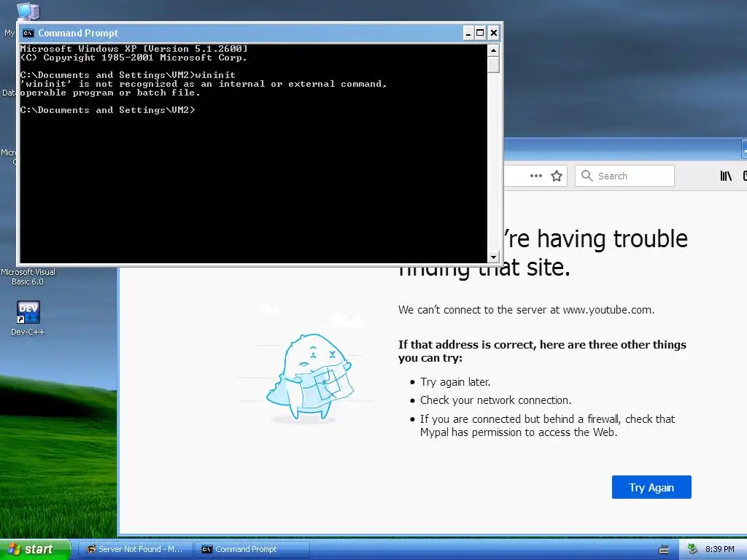
Task: Switch to Server Not Found taskbar item
Action: click(135, 550)
